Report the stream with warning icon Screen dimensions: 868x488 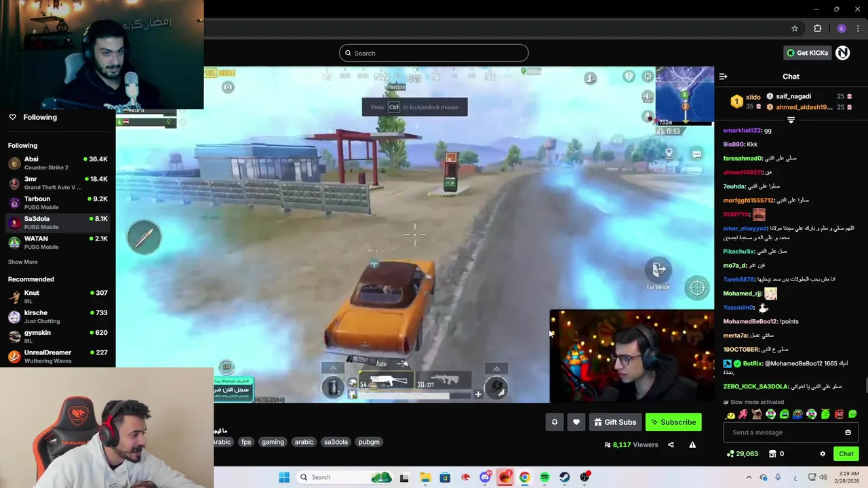tap(692, 445)
